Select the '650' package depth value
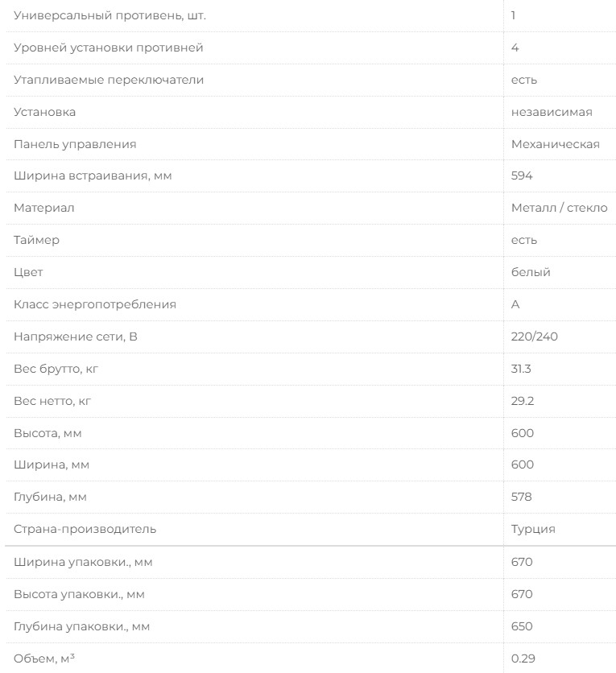Image resolution: width=616 pixels, height=673 pixels. coord(522,626)
